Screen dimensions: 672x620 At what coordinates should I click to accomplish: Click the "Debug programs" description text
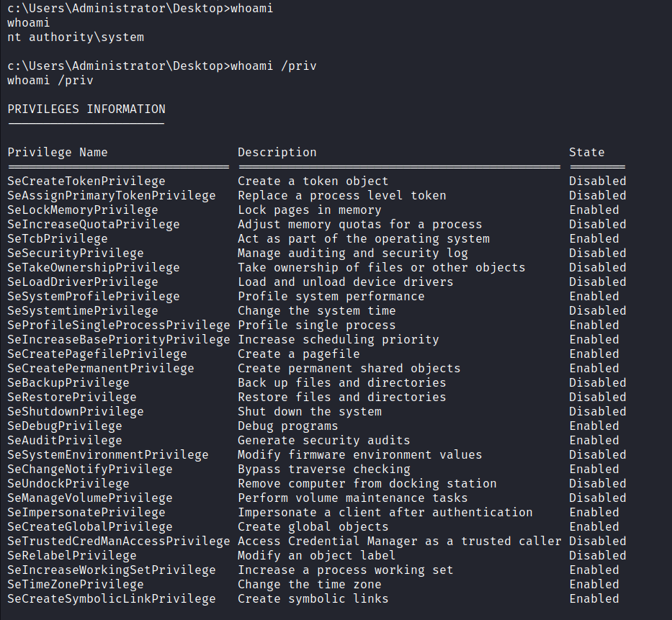click(288, 426)
